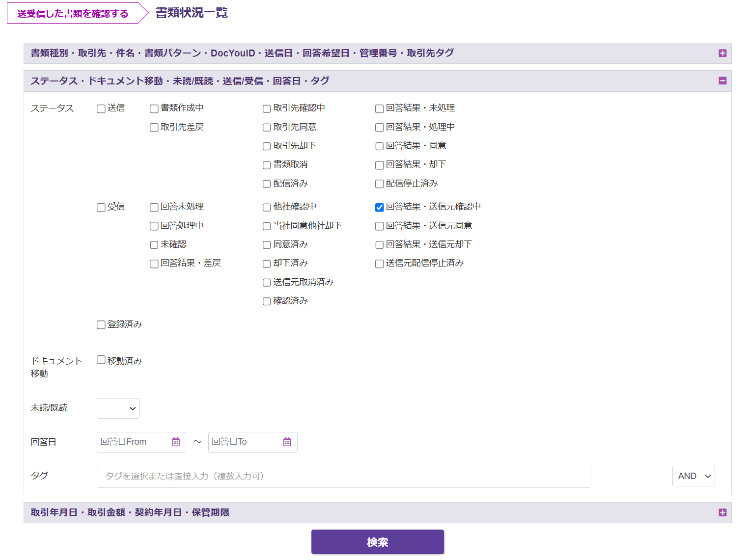The width and height of the screenshot is (749, 560).
Task: Collapse the ステータス・ドキュメント移動 section minus icon
Action: (722, 80)
